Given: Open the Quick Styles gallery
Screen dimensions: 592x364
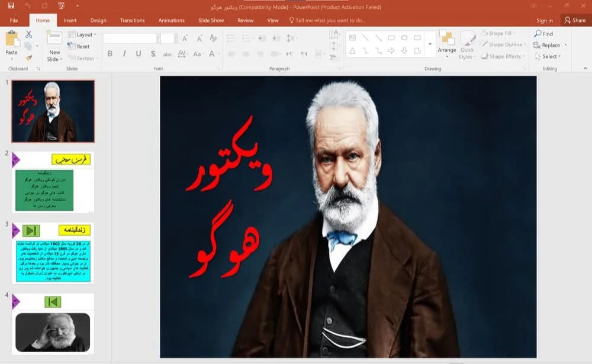Looking at the screenshot, I should coord(467,46).
